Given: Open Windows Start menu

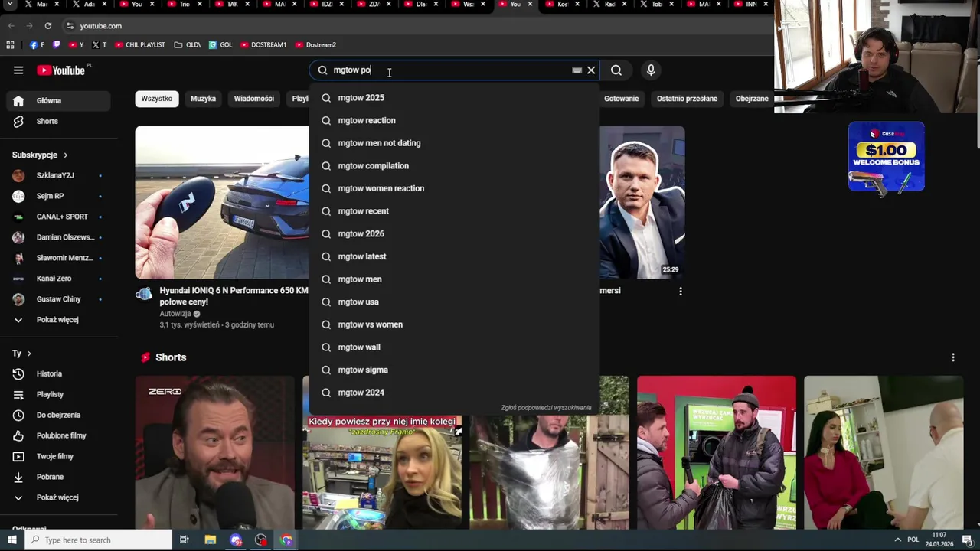Looking at the screenshot, I should tap(11, 540).
